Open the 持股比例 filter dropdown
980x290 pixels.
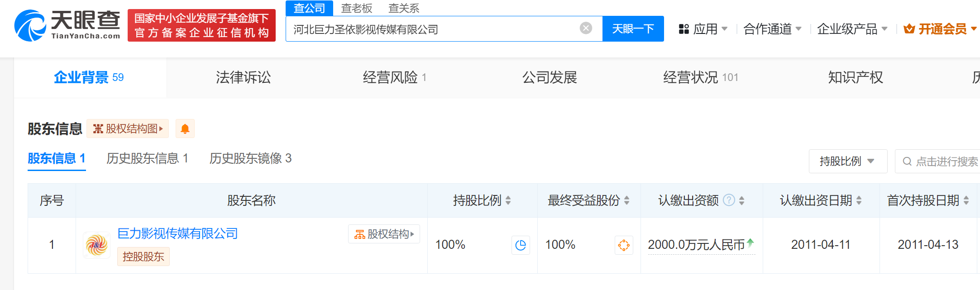click(847, 162)
